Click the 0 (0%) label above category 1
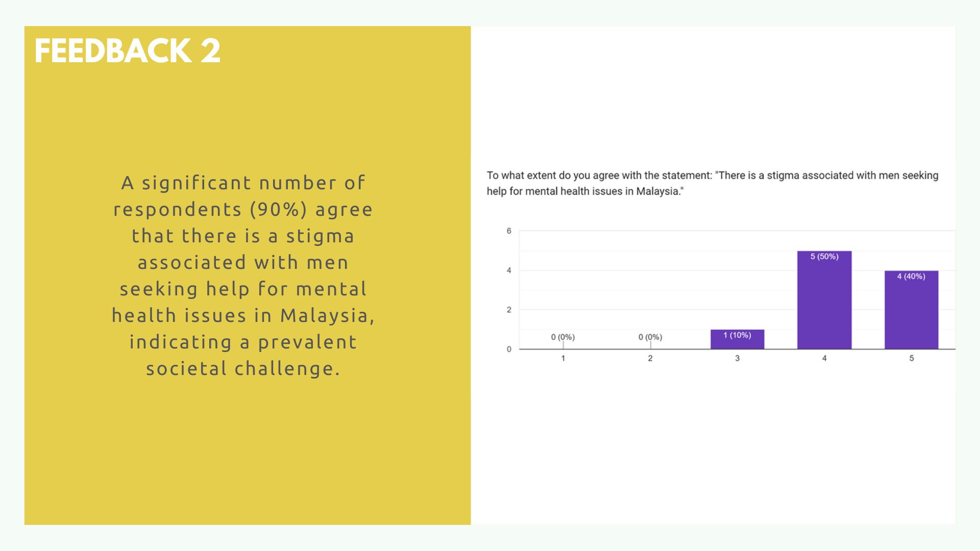The image size is (980, 551). click(x=563, y=337)
